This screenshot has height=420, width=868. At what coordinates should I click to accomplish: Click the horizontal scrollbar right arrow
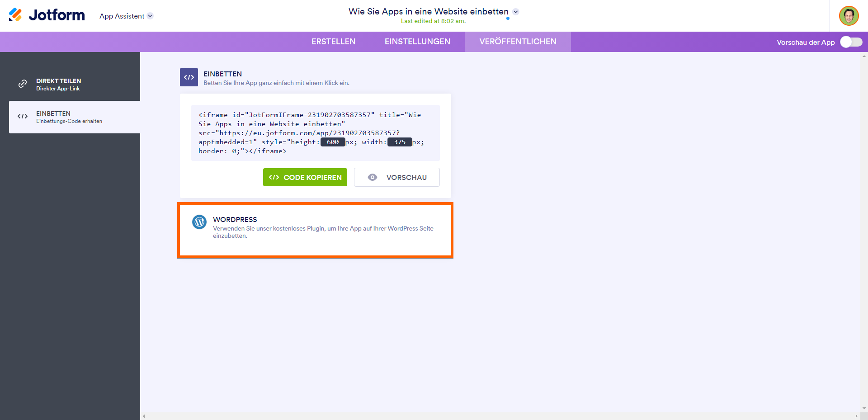pyautogui.click(x=857, y=416)
